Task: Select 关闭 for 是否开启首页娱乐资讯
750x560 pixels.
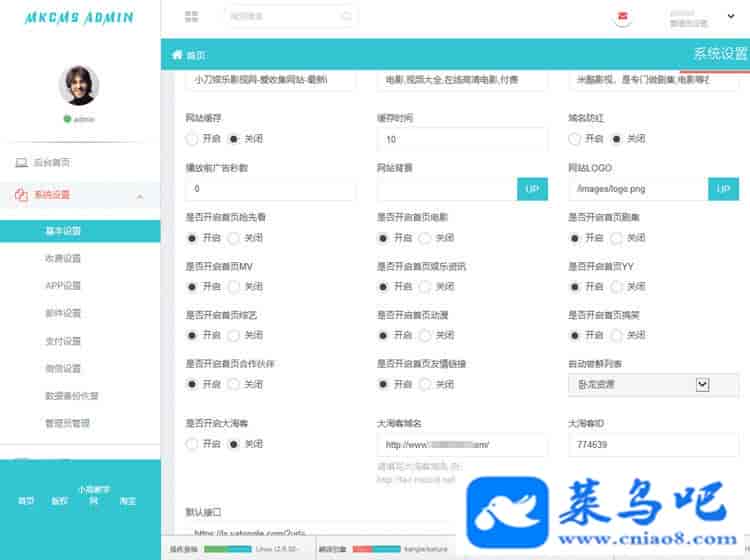Action: click(x=425, y=287)
